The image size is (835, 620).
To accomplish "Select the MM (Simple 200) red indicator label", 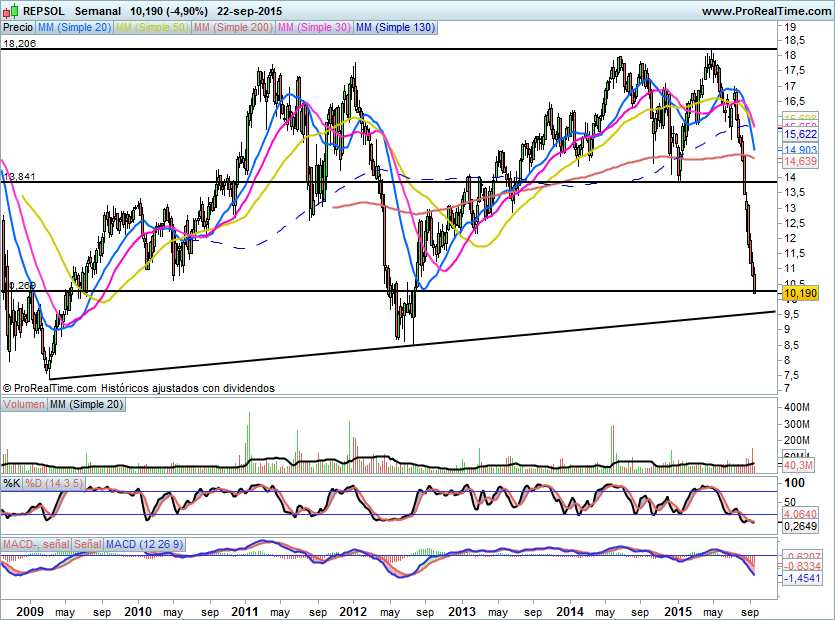I will (x=233, y=27).
